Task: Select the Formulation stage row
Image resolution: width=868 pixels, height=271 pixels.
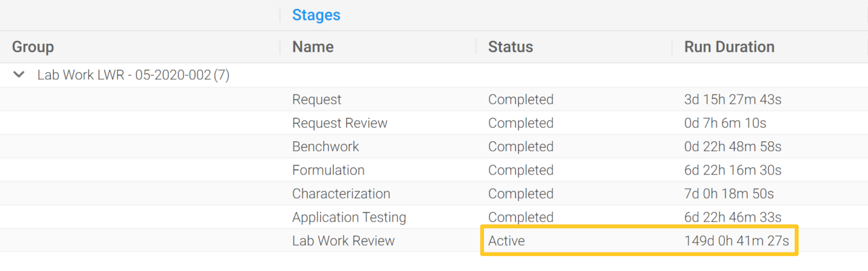Action: coord(434,170)
